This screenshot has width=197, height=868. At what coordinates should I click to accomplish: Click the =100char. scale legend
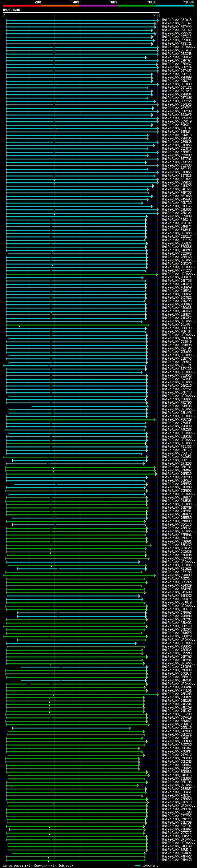(146, 866)
